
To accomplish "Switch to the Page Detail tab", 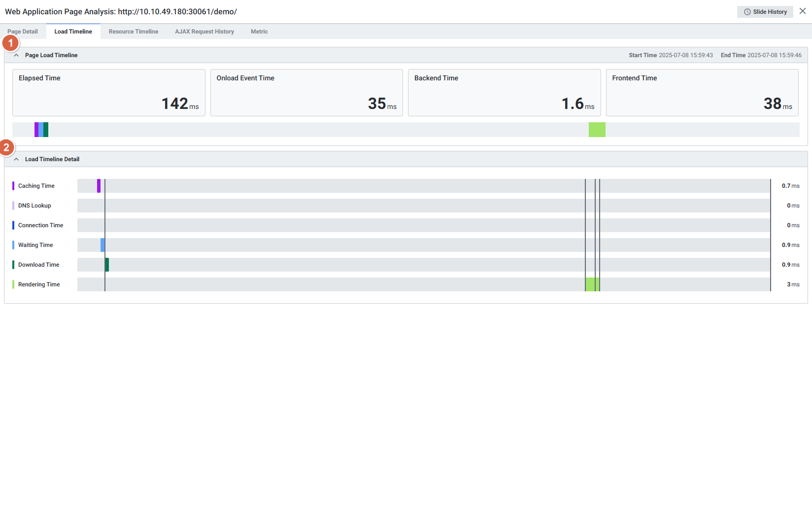I will tap(23, 32).
